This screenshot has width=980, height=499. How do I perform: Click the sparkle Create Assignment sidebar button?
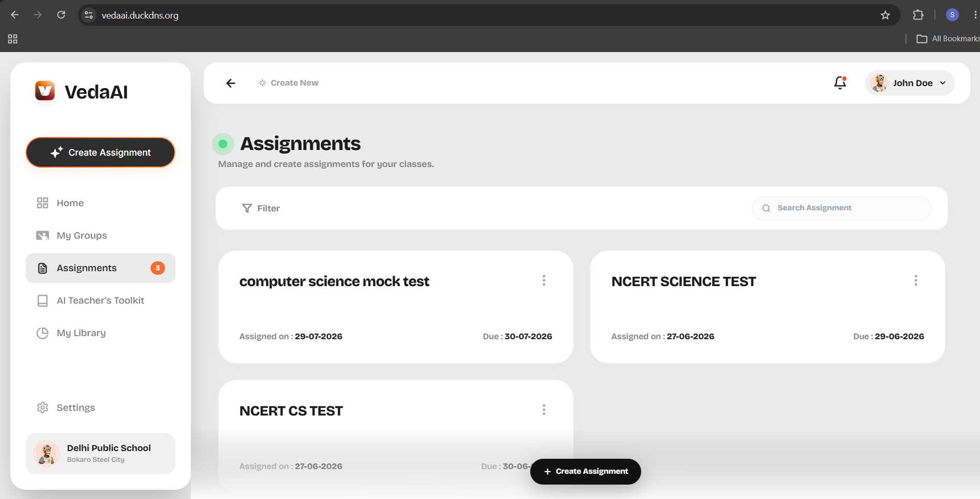(101, 153)
